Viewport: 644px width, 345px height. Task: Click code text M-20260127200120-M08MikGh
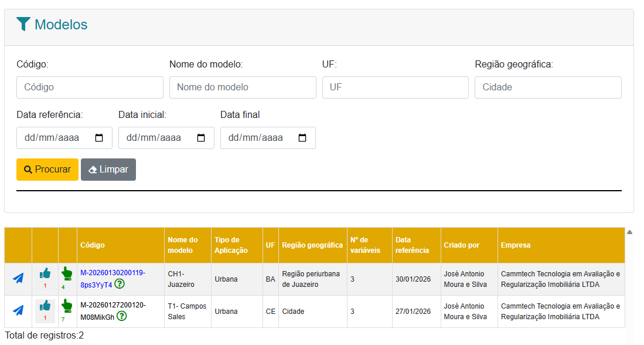[x=113, y=311]
